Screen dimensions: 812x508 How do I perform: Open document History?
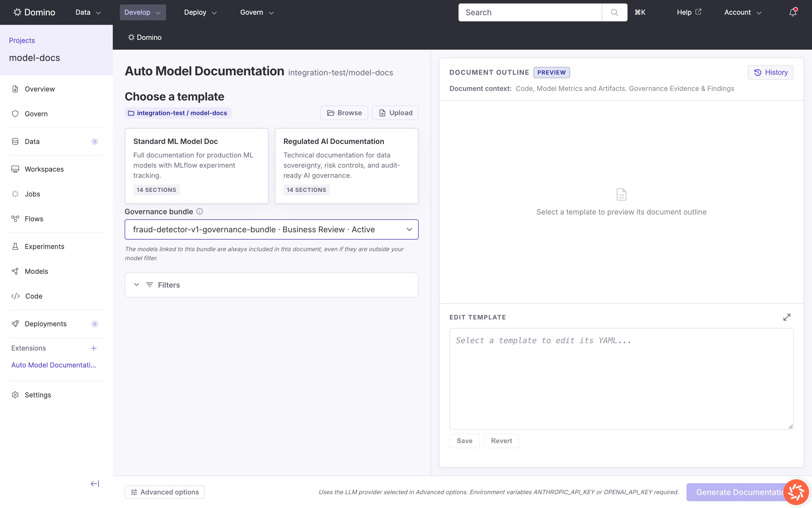click(770, 73)
